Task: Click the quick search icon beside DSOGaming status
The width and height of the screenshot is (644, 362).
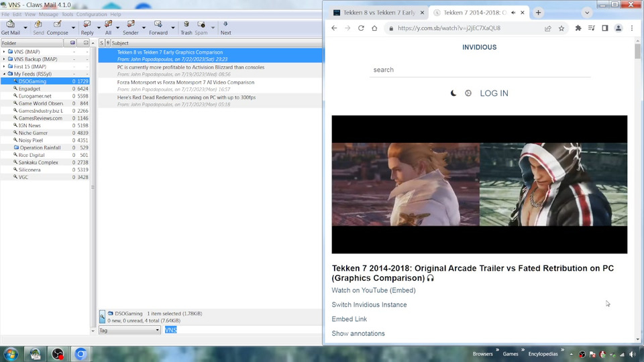Action: (x=102, y=316)
